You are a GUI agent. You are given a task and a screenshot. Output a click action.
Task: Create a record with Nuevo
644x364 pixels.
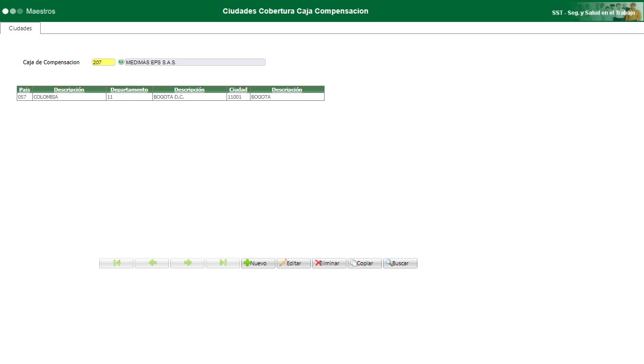tap(258, 263)
